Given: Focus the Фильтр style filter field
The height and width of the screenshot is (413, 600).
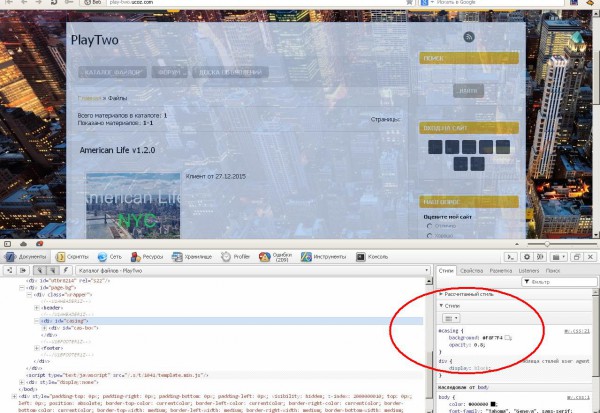Looking at the screenshot, I should click(x=559, y=282).
